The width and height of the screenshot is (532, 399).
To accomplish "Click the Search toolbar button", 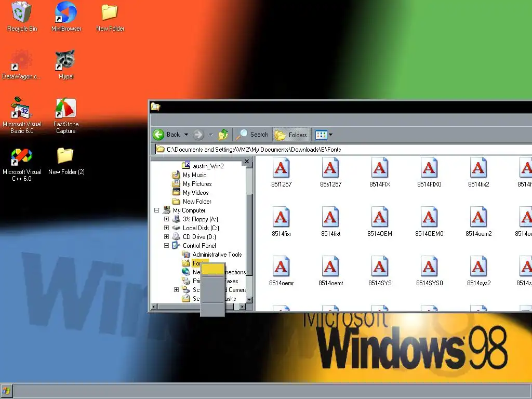I will [x=252, y=135].
